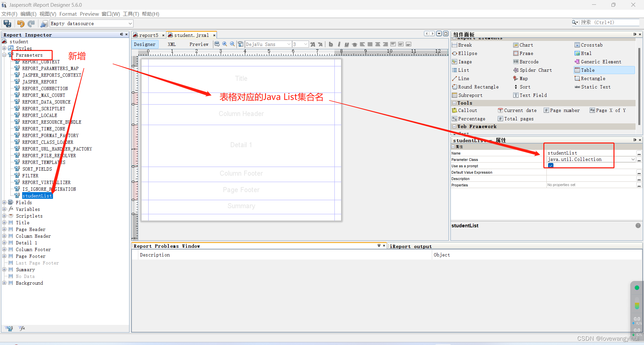Click the Undo arrow icon
Image resolution: width=644 pixels, height=345 pixels.
tap(21, 23)
